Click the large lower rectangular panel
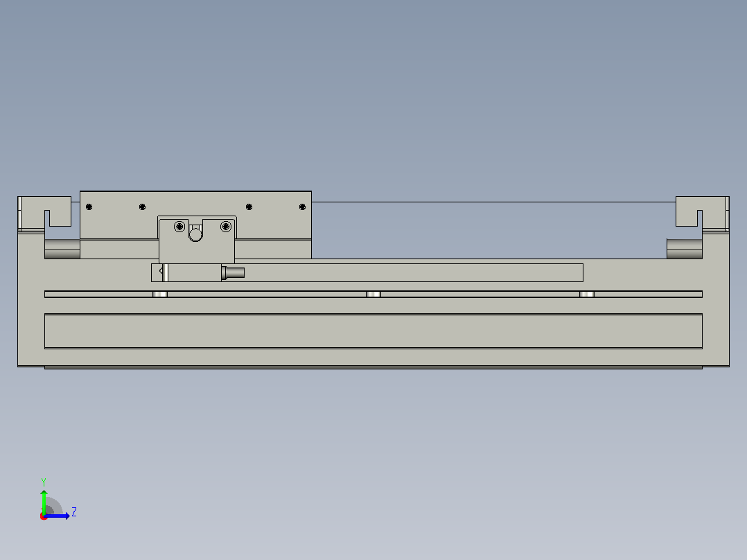 click(x=373, y=331)
